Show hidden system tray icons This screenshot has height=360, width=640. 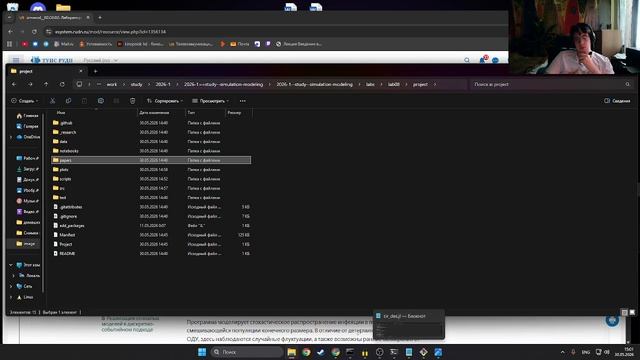pyautogui.click(x=562, y=352)
